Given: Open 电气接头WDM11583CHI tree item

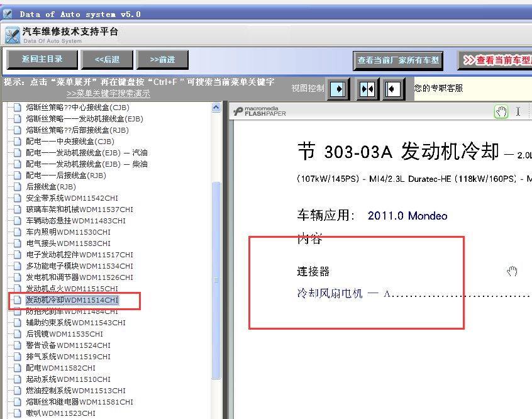Looking at the screenshot, I should pyautogui.click(x=68, y=243).
